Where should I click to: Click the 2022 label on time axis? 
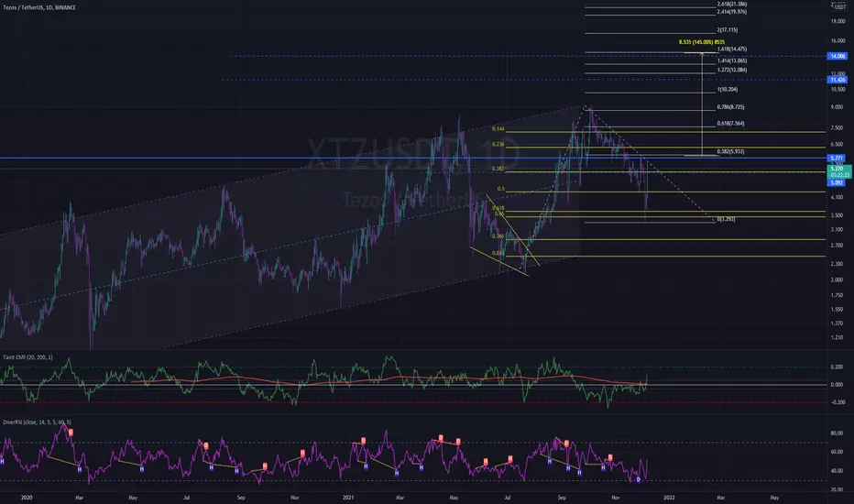669,498
